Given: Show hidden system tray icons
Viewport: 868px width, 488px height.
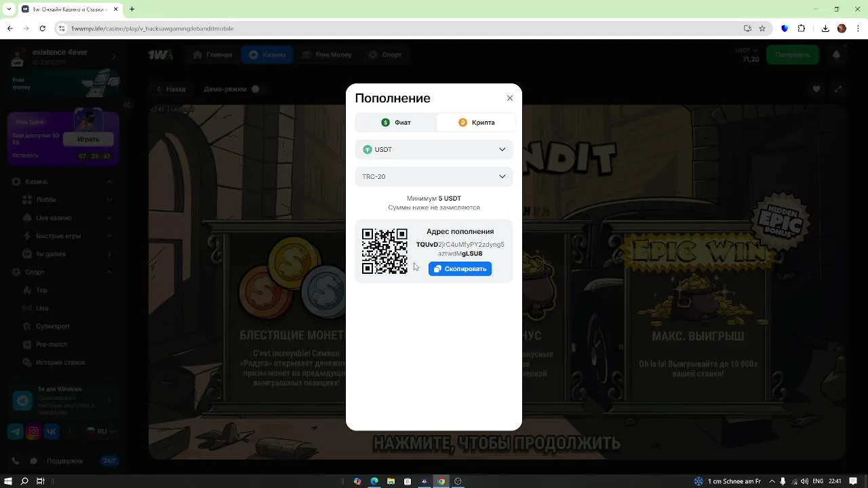Looking at the screenshot, I should click(x=773, y=481).
